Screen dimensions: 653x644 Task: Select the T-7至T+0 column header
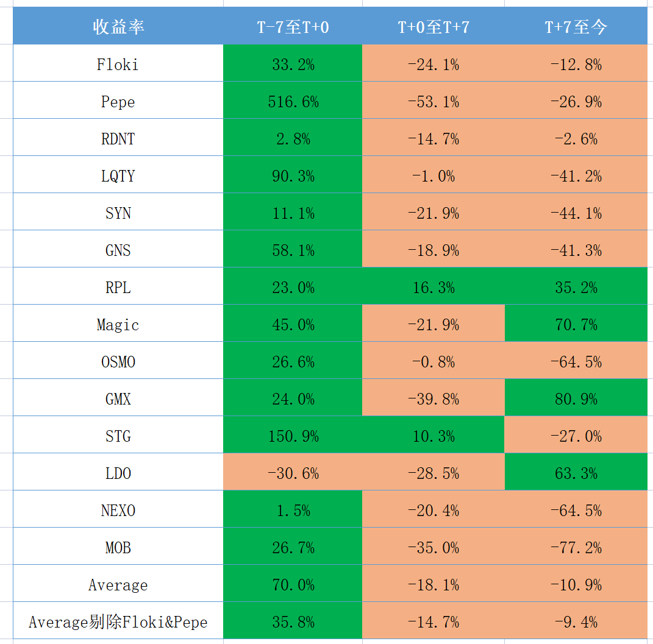tap(293, 27)
